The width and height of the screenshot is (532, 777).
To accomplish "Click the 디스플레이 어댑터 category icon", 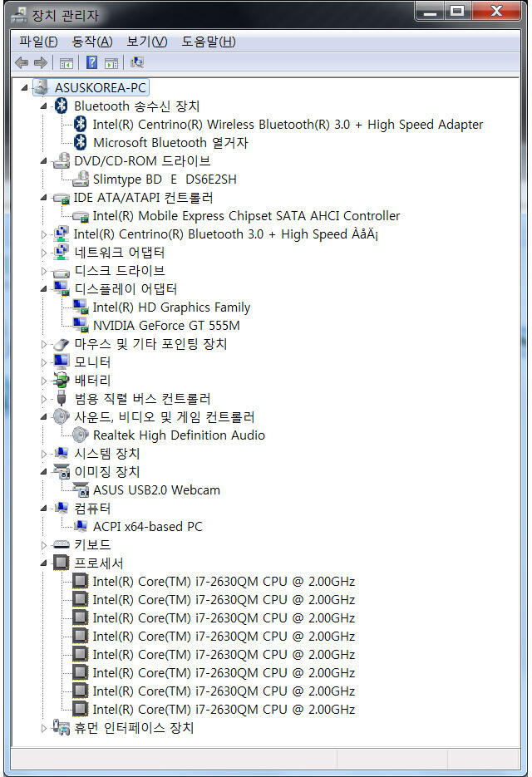I will point(62,288).
